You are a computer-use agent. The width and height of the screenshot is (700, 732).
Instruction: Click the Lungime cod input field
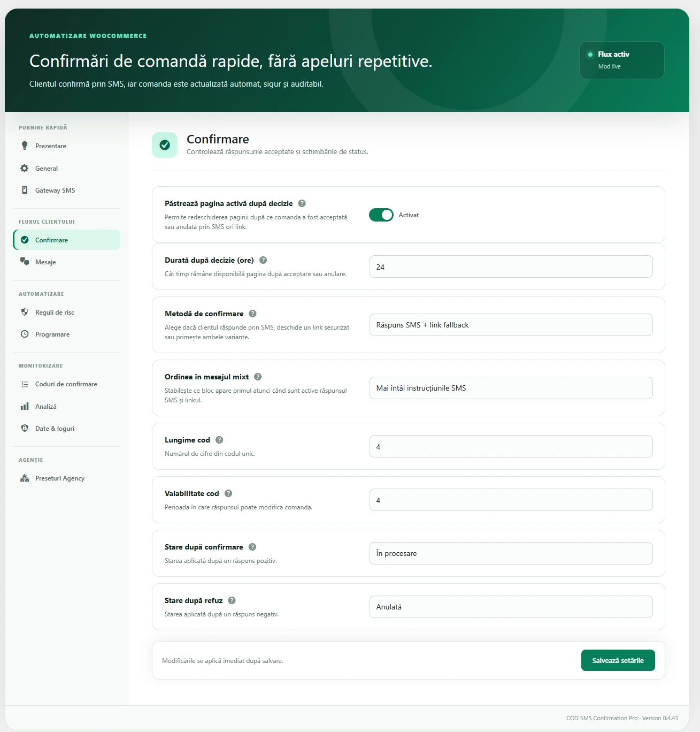tap(511, 446)
